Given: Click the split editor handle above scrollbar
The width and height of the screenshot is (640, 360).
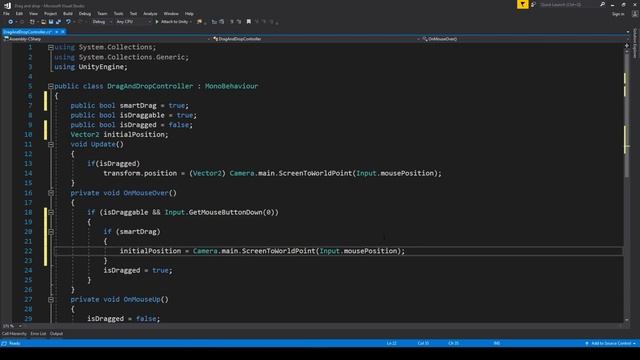Looking at the screenshot, I should (627, 46).
